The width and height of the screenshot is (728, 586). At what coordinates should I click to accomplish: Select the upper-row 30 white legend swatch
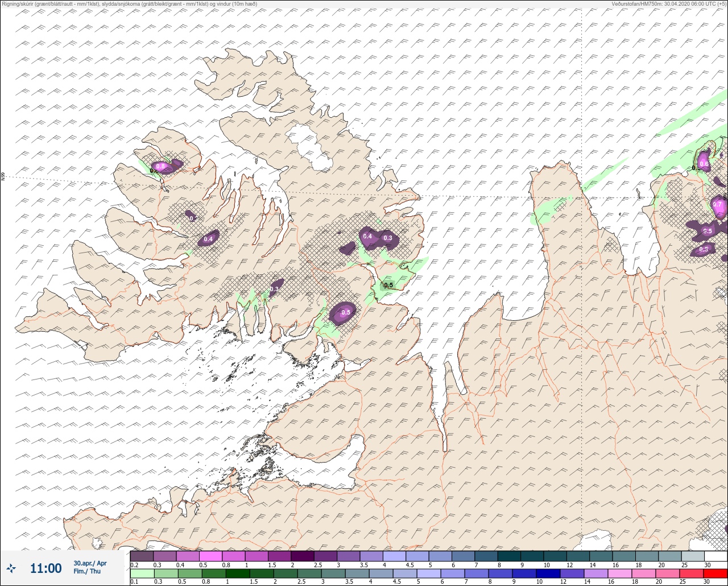tap(715, 556)
